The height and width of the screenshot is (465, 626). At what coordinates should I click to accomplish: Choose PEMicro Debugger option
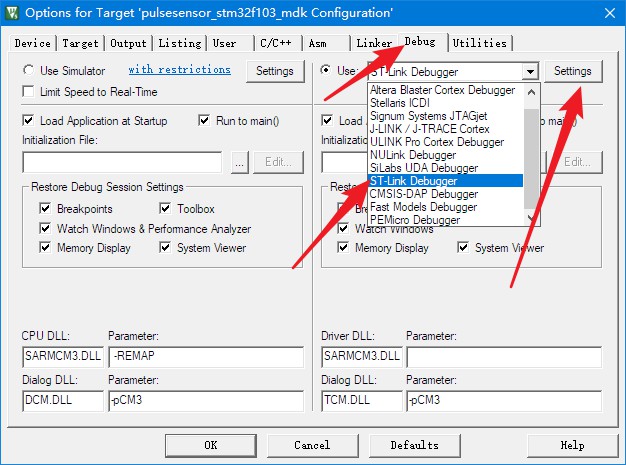[445, 220]
